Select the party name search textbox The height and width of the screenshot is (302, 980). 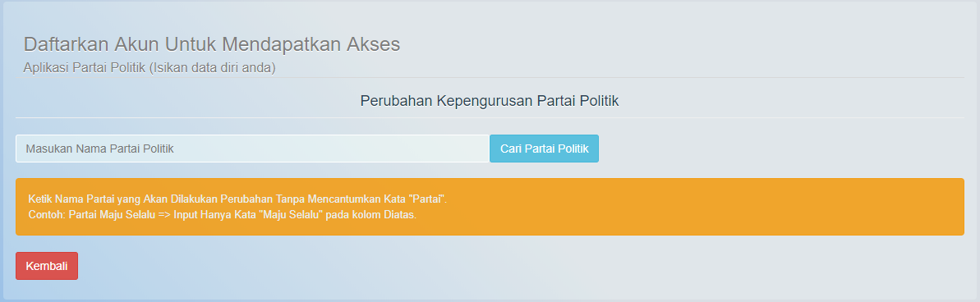coord(252,149)
